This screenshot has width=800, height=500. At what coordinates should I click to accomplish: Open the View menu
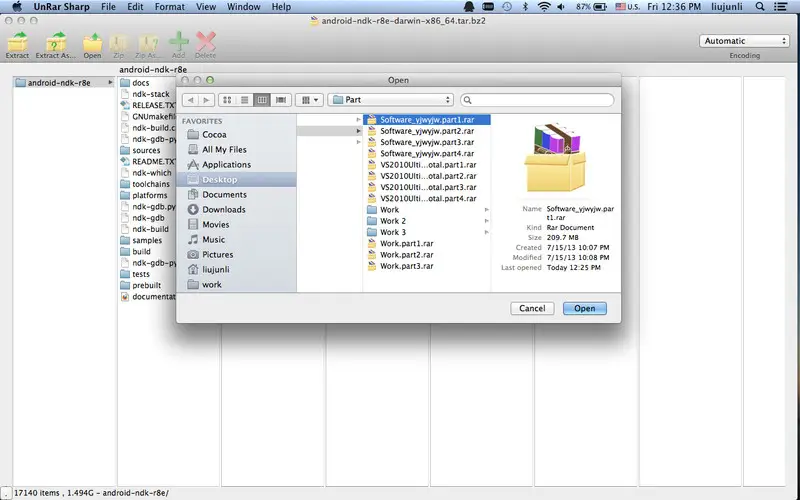(x=206, y=7)
